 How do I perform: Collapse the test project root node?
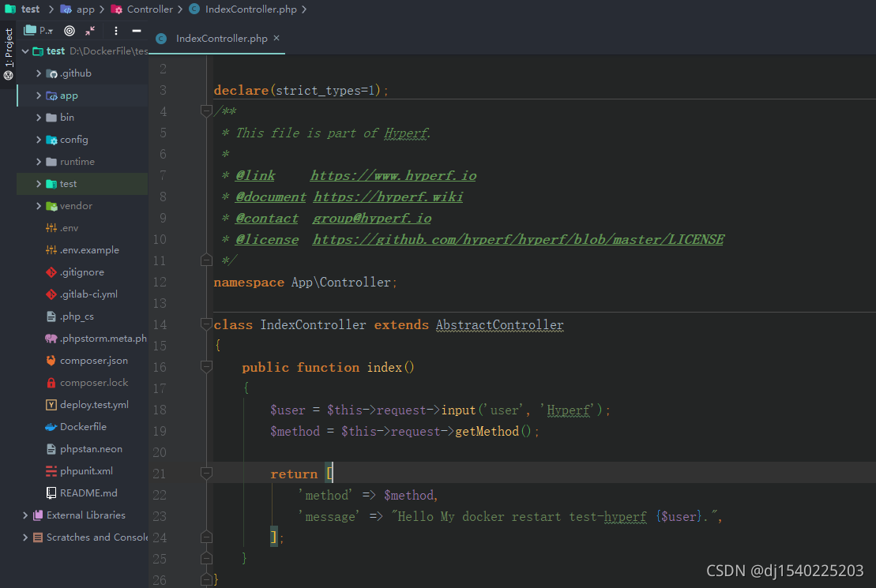tap(25, 51)
